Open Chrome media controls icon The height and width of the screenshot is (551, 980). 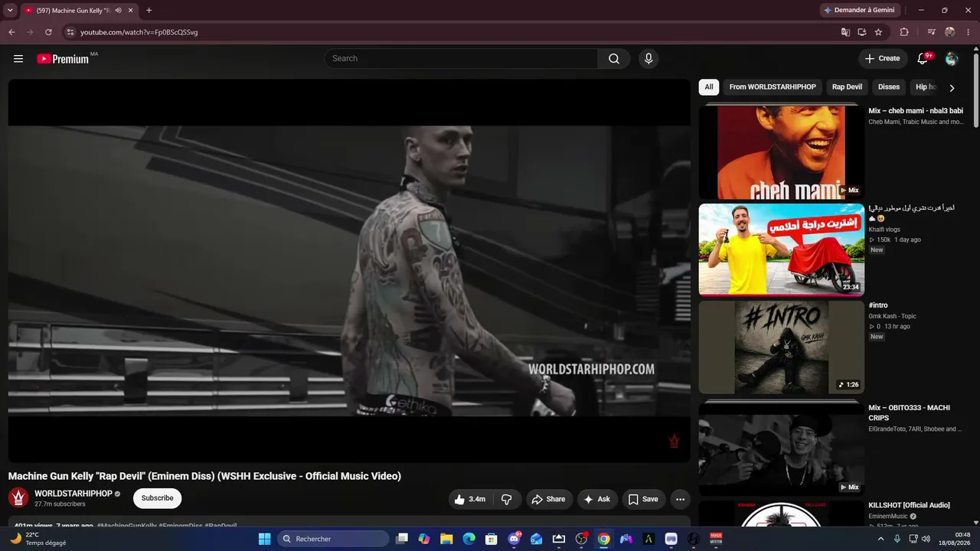pos(931,32)
